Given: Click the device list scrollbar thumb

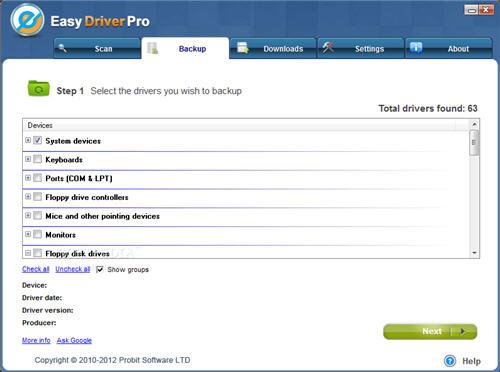Looking at the screenshot, I should [474, 143].
